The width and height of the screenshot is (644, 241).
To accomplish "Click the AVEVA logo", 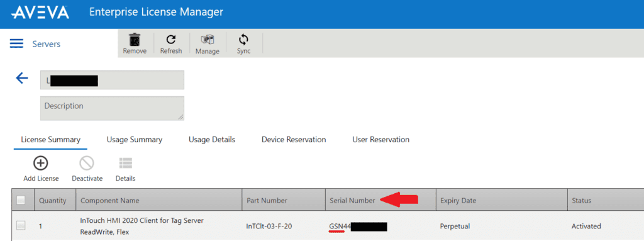I will click(x=40, y=13).
